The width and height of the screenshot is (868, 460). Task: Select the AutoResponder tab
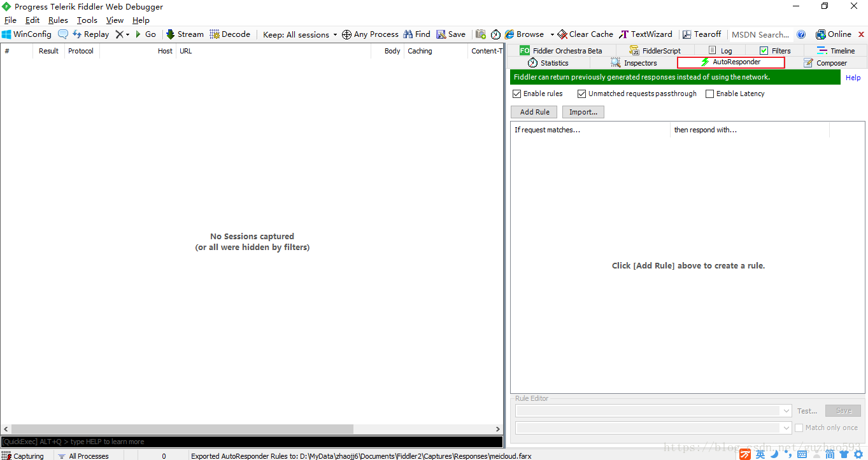(x=731, y=62)
